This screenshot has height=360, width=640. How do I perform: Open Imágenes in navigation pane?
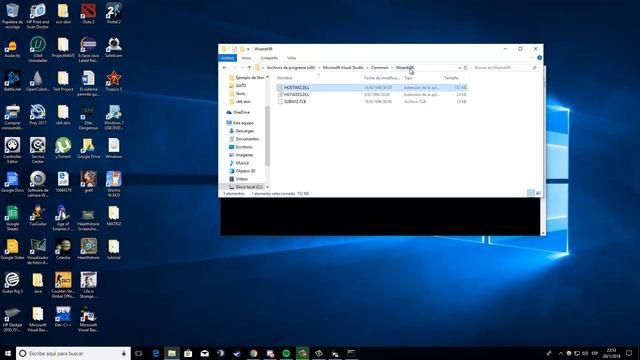[241, 155]
